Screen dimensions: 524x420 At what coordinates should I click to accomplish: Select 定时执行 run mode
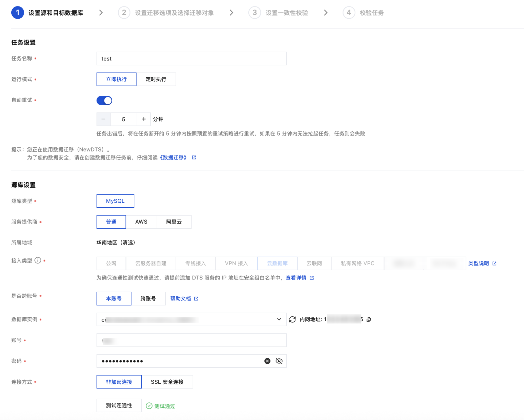click(x=156, y=79)
